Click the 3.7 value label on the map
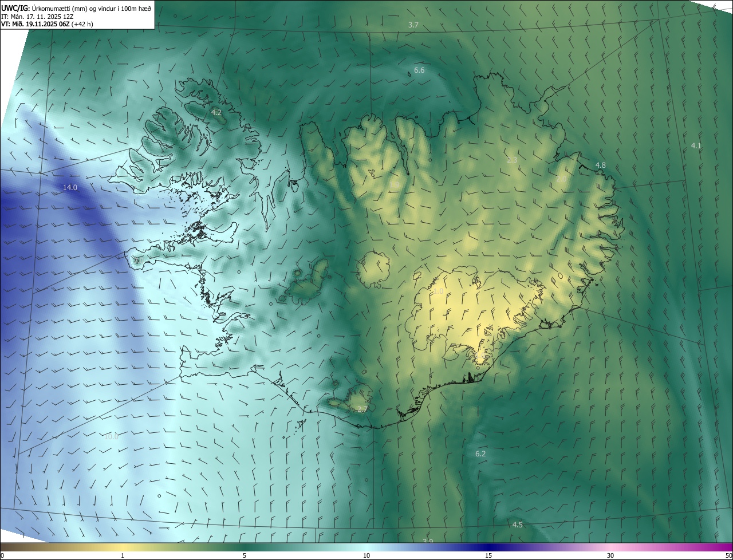 413,25
